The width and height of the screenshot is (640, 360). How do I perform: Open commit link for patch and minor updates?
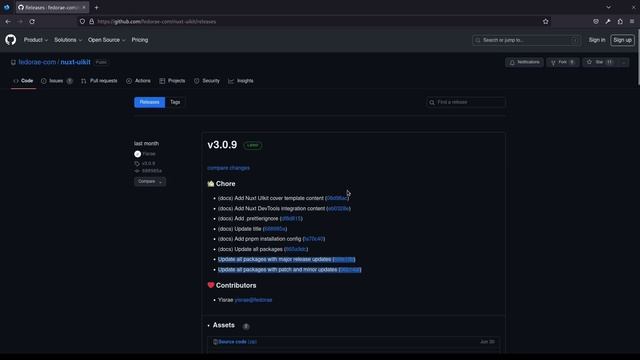pyautogui.click(x=350, y=270)
